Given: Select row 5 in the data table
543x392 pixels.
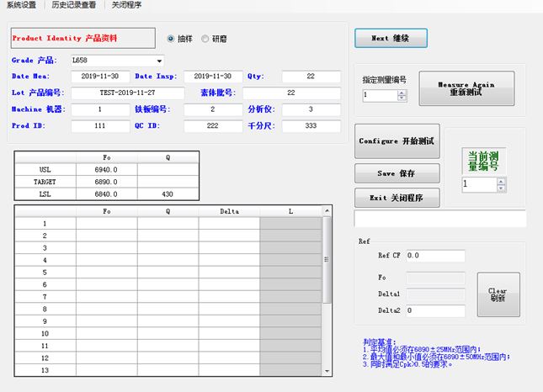Looking at the screenshot, I should click(x=45, y=273).
